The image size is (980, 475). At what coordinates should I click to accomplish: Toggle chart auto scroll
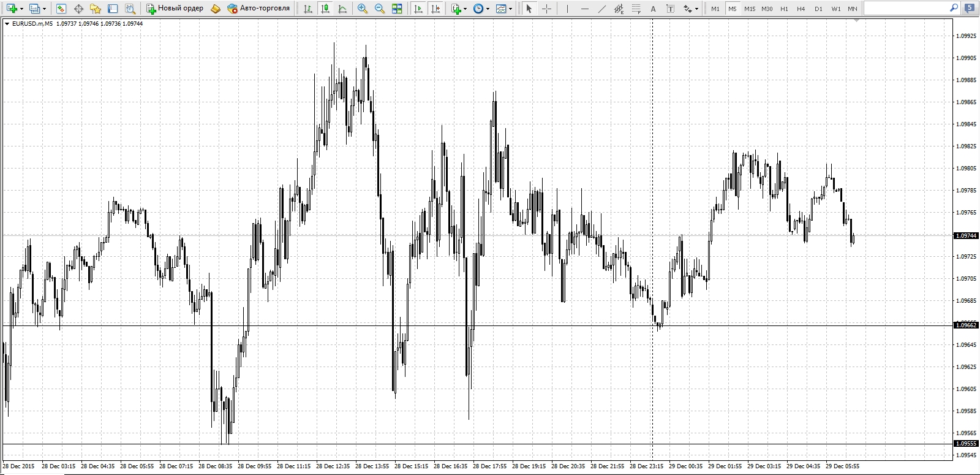coord(418,9)
